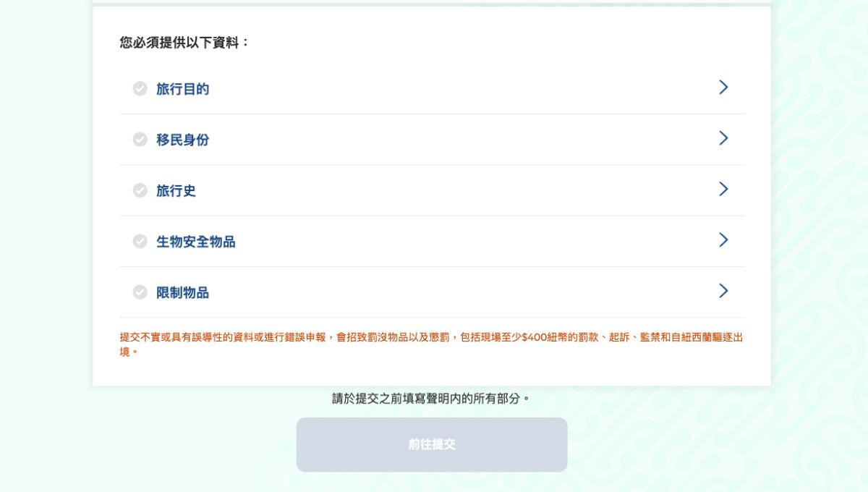Image resolution: width=868 pixels, height=492 pixels.
Task: Click the status check icon beside 限制物品
Action: pyautogui.click(x=139, y=292)
